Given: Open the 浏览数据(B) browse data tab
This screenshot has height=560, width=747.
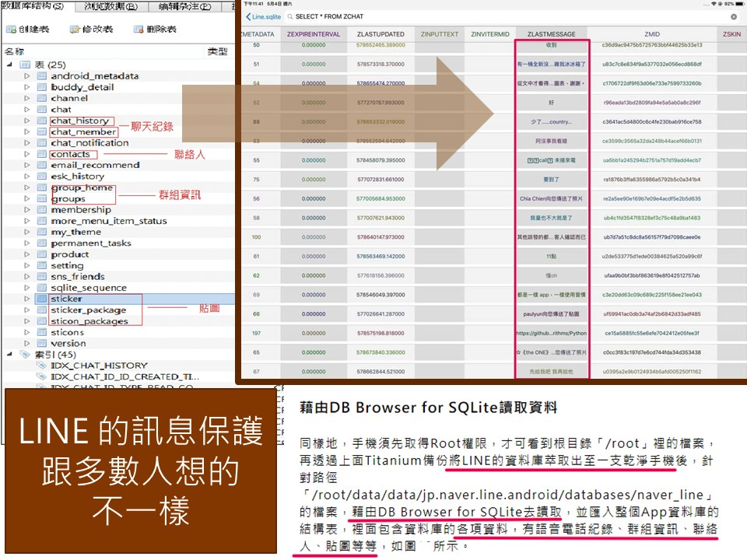Looking at the screenshot, I should [x=111, y=6].
